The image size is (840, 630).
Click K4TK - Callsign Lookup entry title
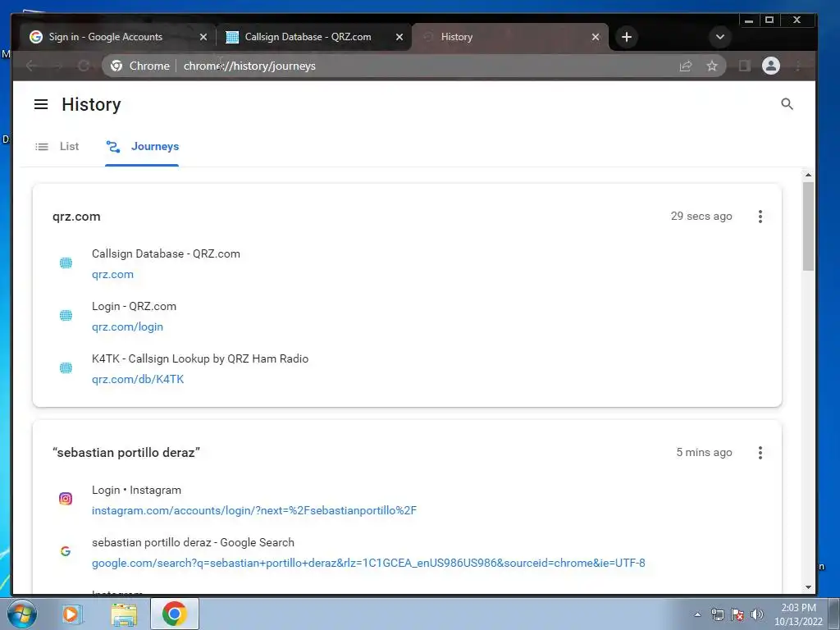[x=200, y=359]
